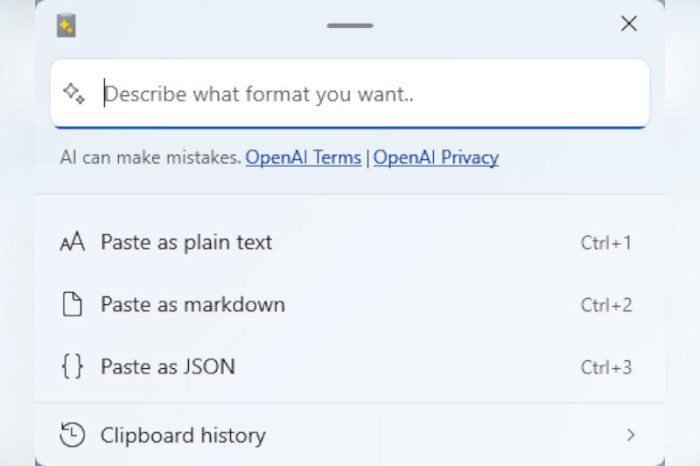Click the clipboard history clock icon
This screenshot has height=466, width=700.
[x=73, y=435]
